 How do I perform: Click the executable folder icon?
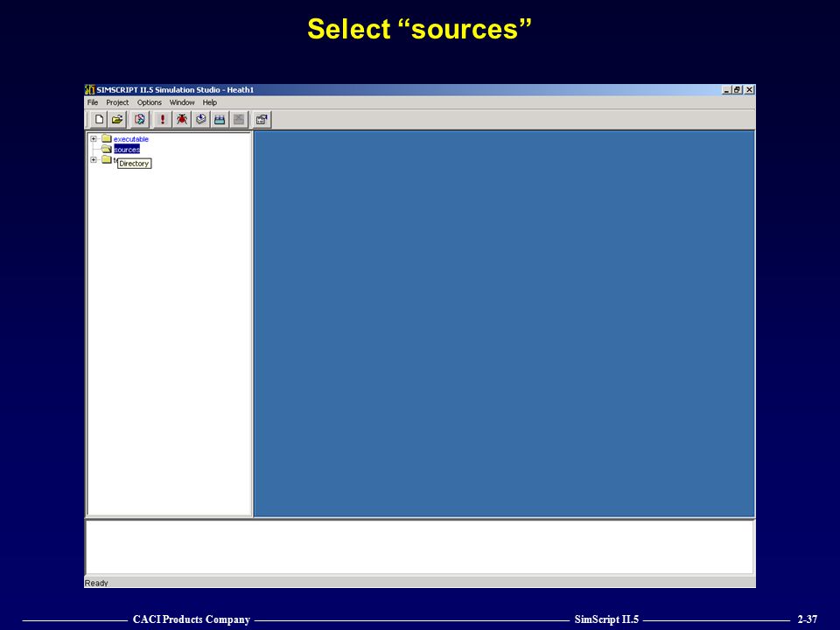click(x=106, y=139)
